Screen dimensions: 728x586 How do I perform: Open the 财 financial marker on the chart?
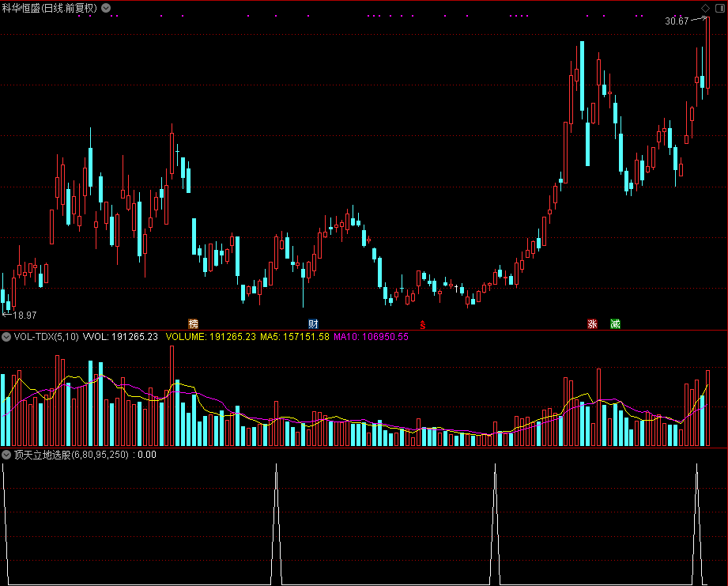313,323
